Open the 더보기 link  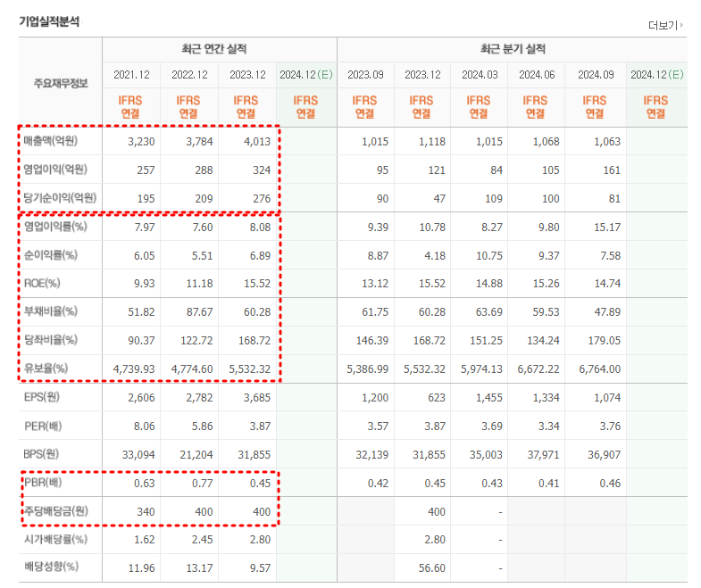click(665, 26)
